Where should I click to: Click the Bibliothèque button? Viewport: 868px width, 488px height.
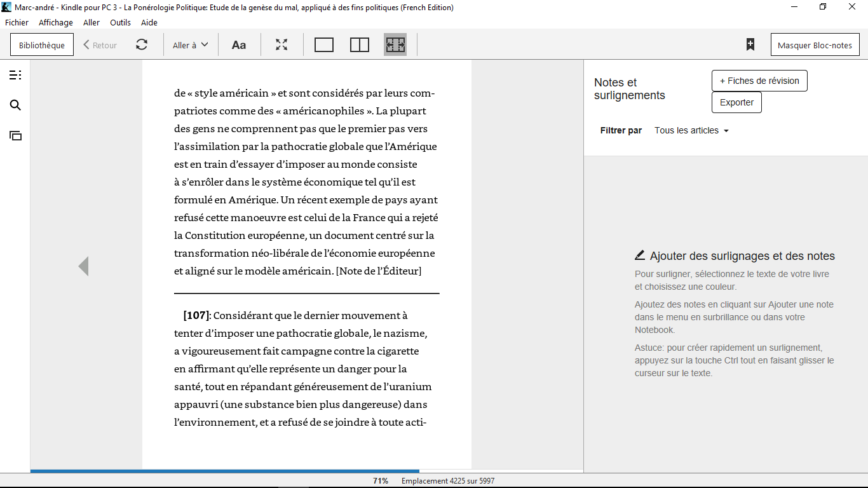point(42,45)
